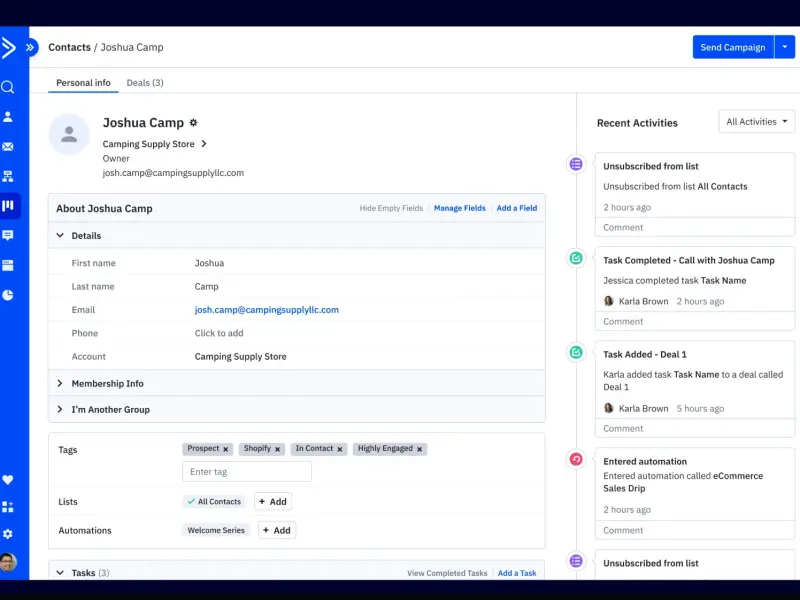Select the Personal info tab
This screenshot has width=800, height=600.
tap(83, 83)
